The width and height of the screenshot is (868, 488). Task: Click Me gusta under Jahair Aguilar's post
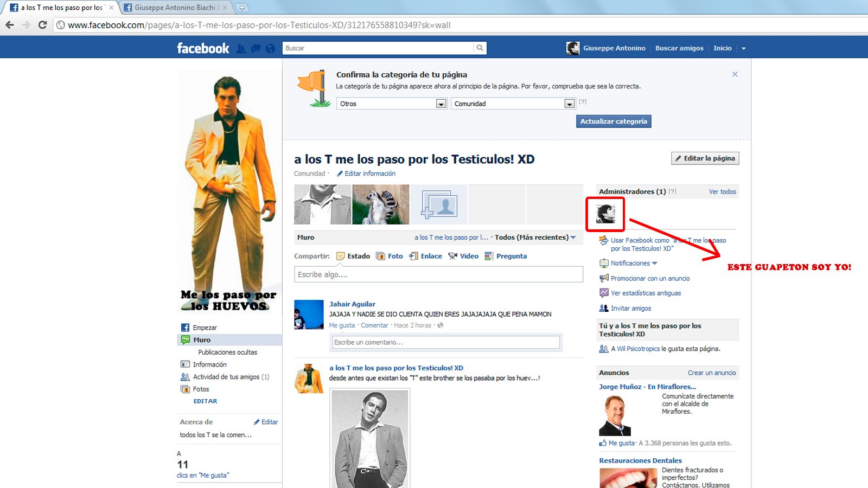[342, 325]
